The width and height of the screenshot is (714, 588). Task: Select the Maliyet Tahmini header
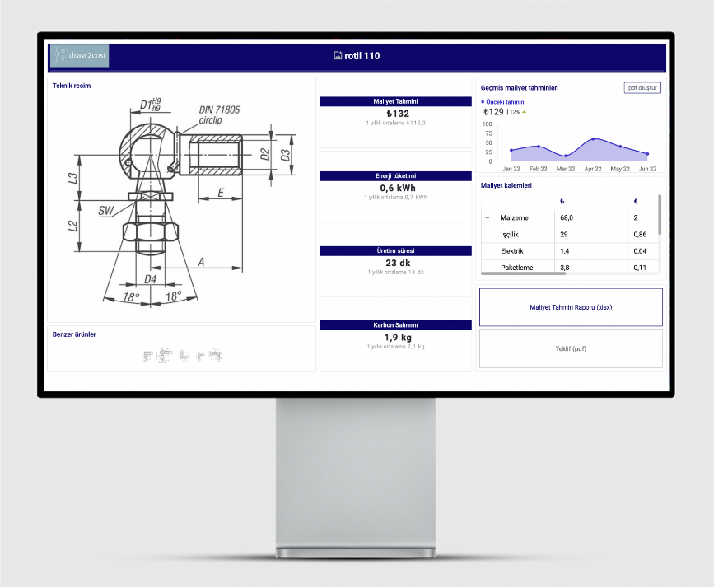[396, 101]
